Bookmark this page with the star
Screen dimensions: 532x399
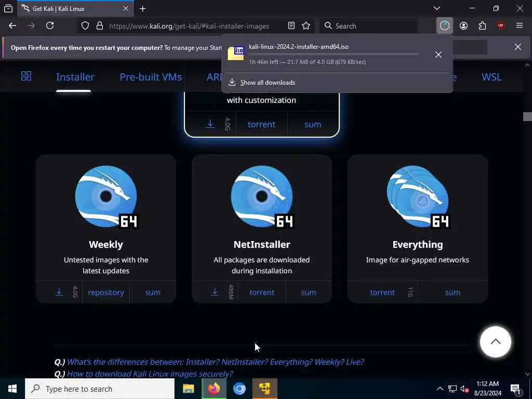(306, 26)
